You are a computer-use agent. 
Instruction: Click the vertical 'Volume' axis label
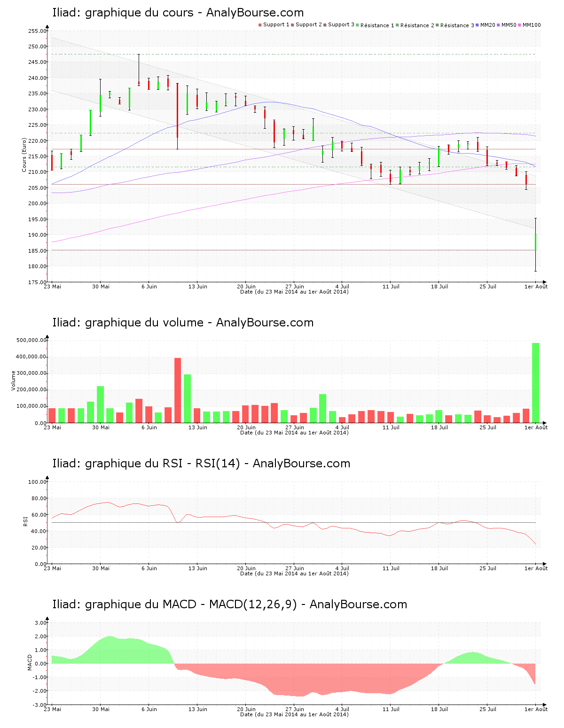pyautogui.click(x=14, y=380)
